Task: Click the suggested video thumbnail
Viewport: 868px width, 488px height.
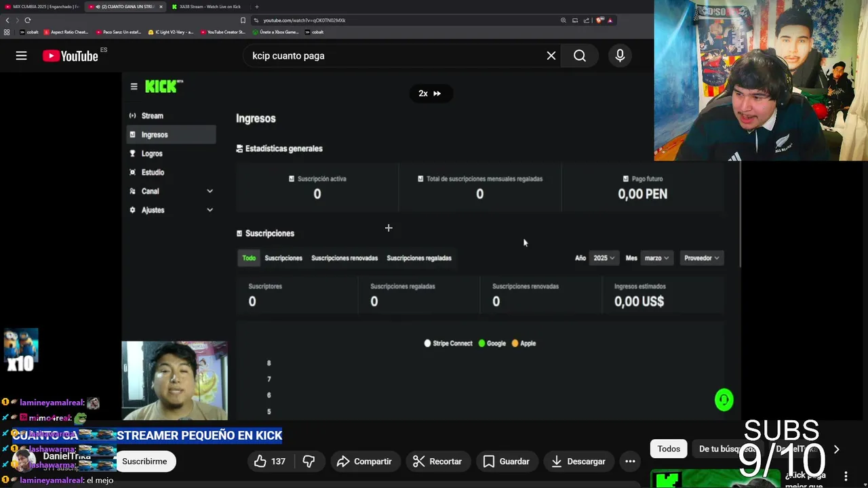Action: click(x=714, y=479)
